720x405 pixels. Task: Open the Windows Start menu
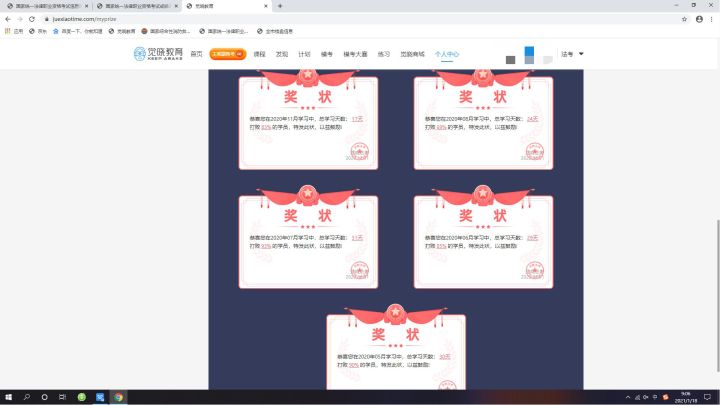(x=8, y=397)
